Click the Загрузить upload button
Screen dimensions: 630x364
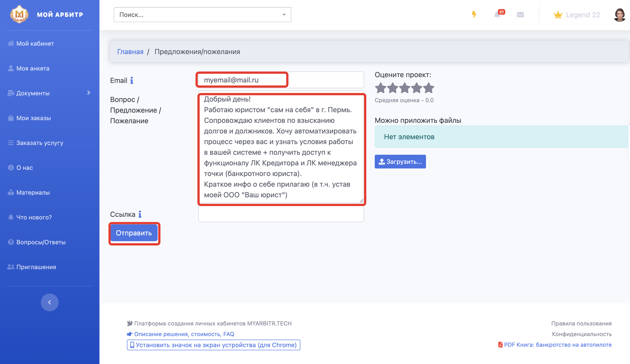400,162
